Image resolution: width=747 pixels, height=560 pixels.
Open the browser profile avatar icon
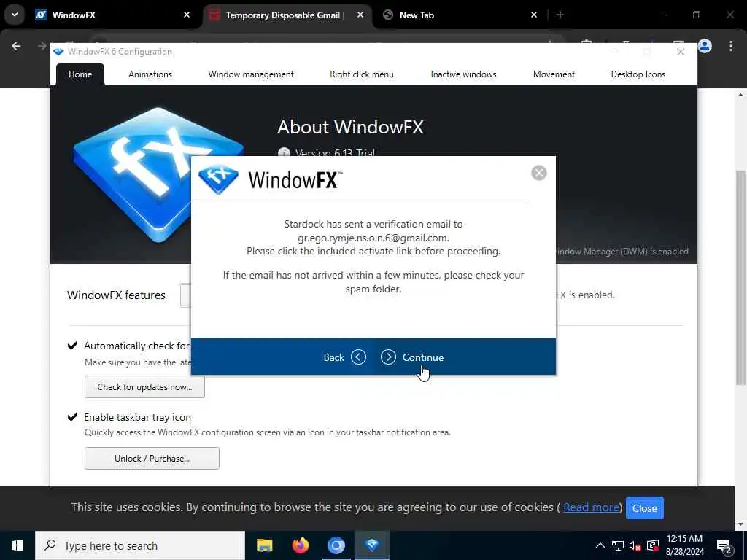[x=705, y=46]
